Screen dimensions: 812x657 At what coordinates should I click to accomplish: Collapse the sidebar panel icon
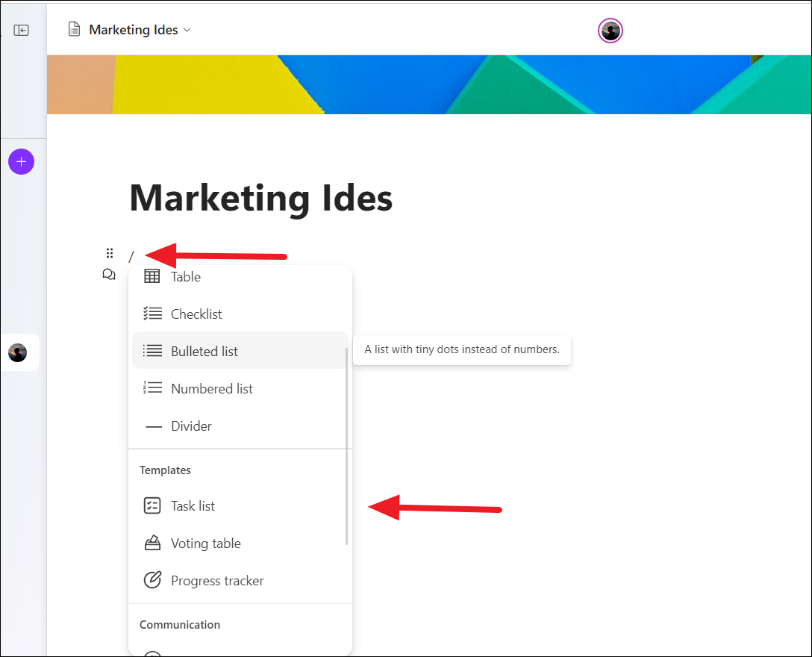(21, 30)
